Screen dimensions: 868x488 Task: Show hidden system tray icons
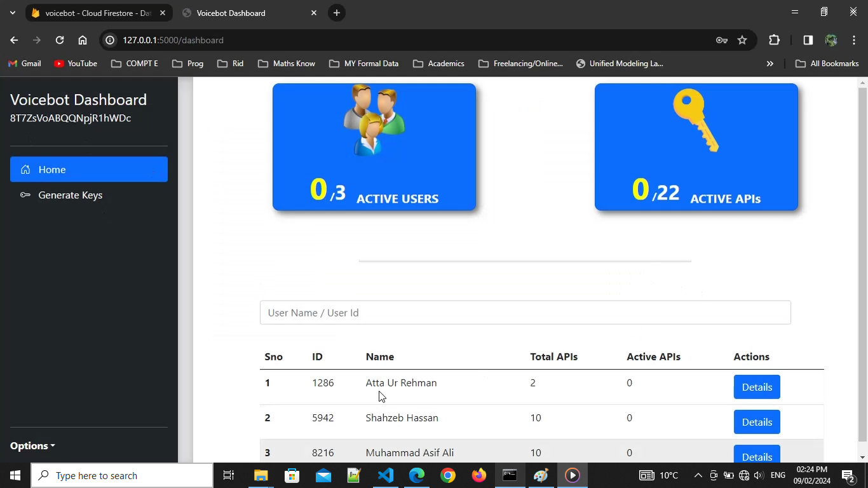pyautogui.click(x=698, y=475)
